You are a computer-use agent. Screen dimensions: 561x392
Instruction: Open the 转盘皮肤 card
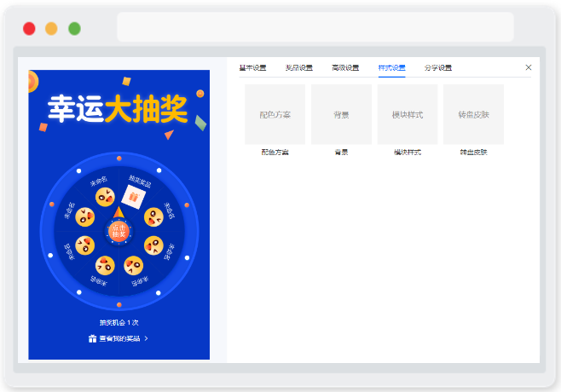coord(474,114)
